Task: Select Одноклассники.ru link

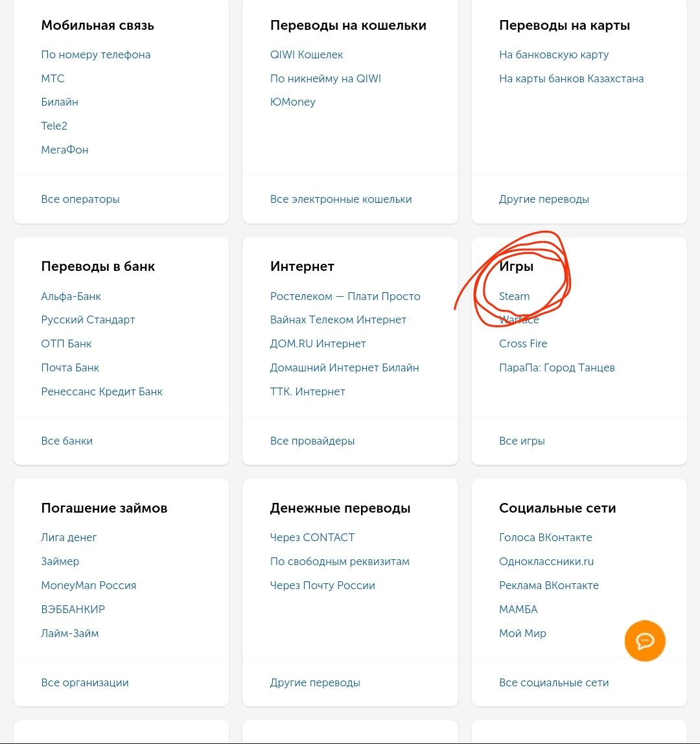Action: click(x=546, y=561)
